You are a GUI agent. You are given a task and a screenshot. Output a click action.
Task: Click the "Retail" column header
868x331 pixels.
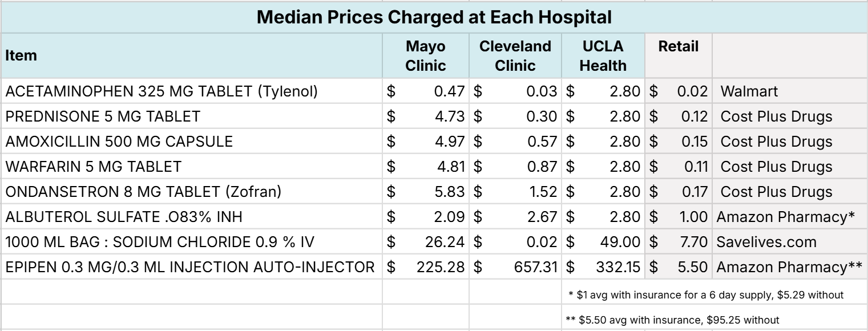(678, 46)
